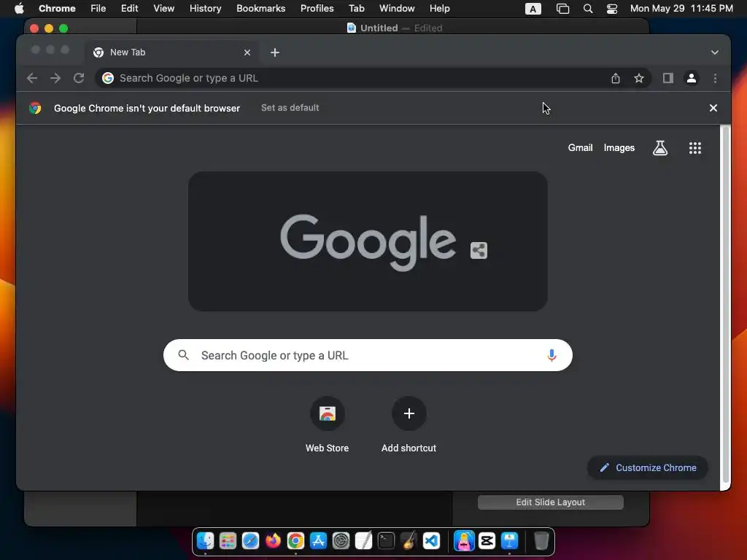747x560 pixels.
Task: Click Edit Slide Layout in Keynote window
Action: 550,502
